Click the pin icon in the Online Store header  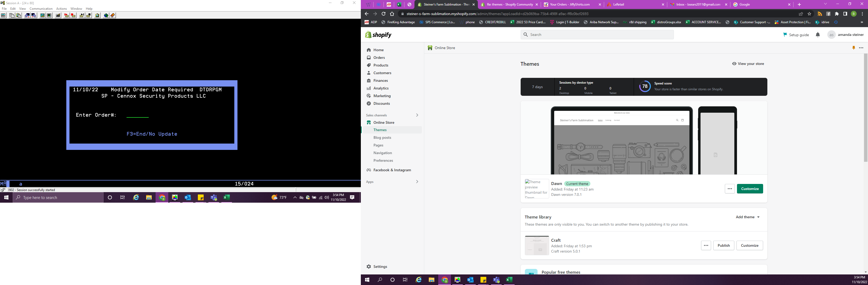(853, 48)
